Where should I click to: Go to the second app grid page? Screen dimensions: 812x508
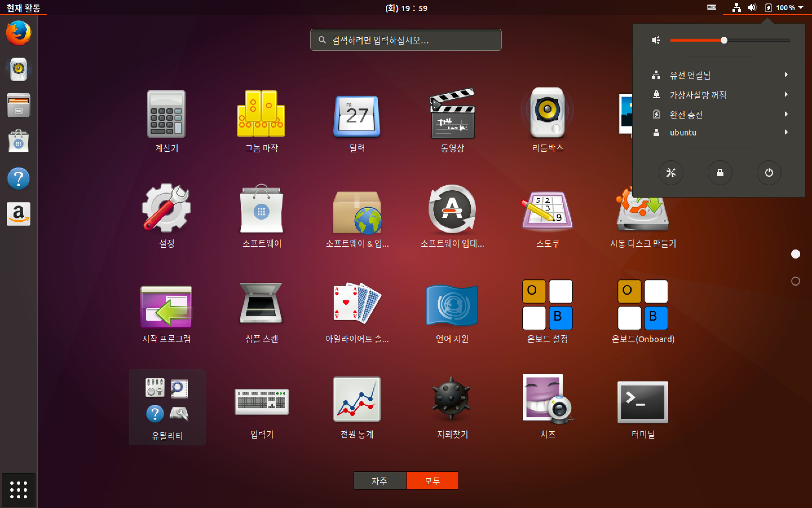(x=796, y=281)
